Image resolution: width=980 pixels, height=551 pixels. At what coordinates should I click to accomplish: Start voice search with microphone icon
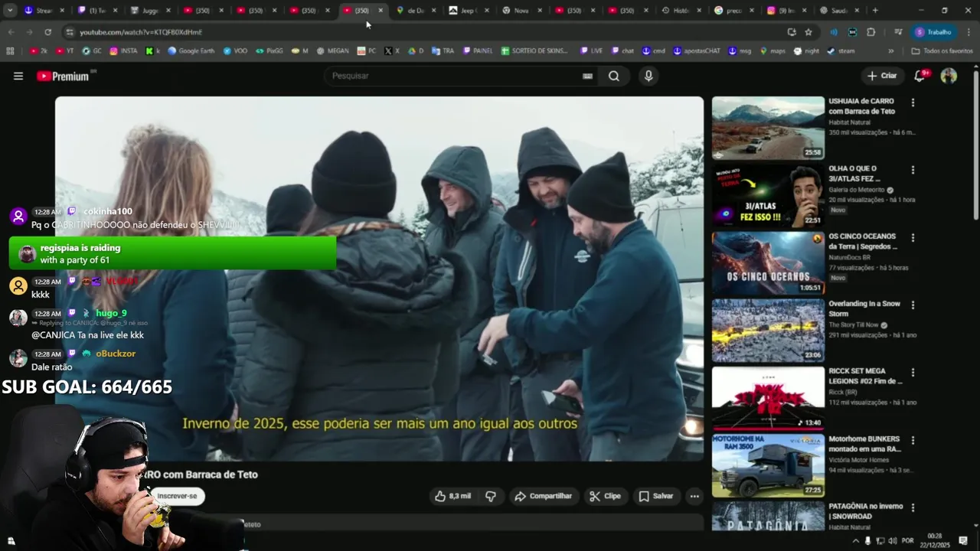coord(648,76)
